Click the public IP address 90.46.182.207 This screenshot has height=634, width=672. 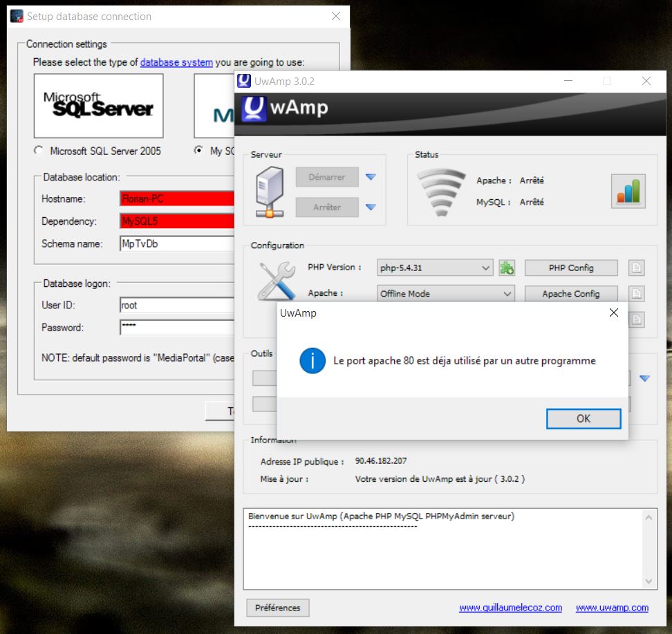(x=381, y=461)
